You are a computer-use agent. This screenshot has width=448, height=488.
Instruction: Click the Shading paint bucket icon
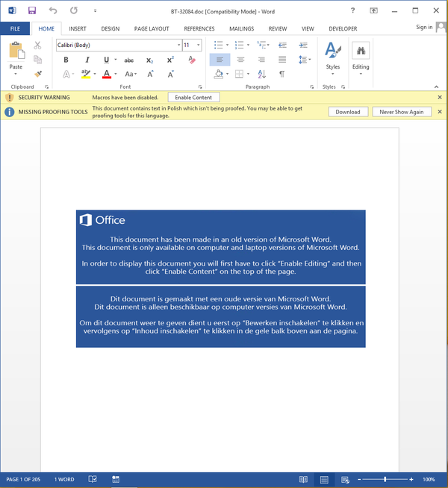[x=219, y=74]
